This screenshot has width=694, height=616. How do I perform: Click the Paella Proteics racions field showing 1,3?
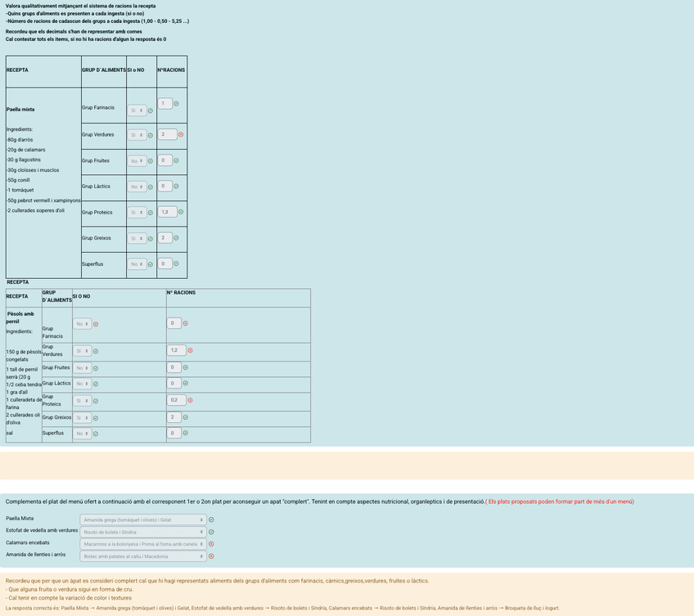pyautogui.click(x=168, y=212)
